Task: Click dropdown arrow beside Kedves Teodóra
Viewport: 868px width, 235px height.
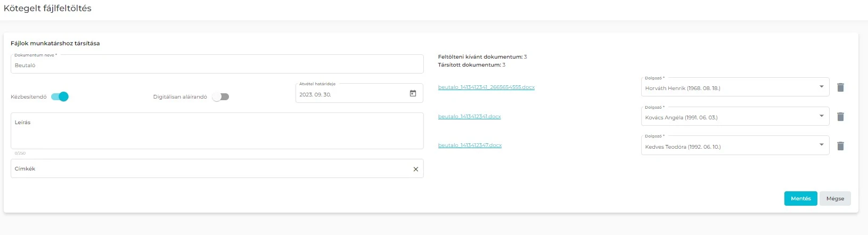Action: (x=821, y=145)
